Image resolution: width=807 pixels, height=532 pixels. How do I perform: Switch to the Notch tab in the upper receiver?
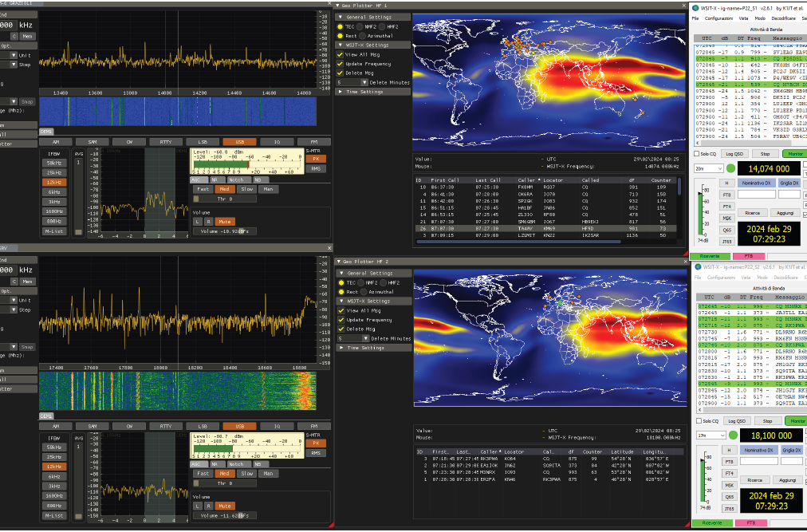click(234, 179)
